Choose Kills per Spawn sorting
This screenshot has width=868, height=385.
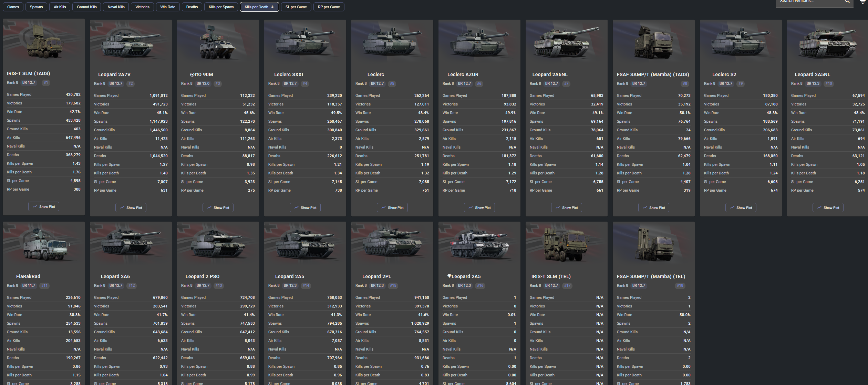pyautogui.click(x=221, y=7)
